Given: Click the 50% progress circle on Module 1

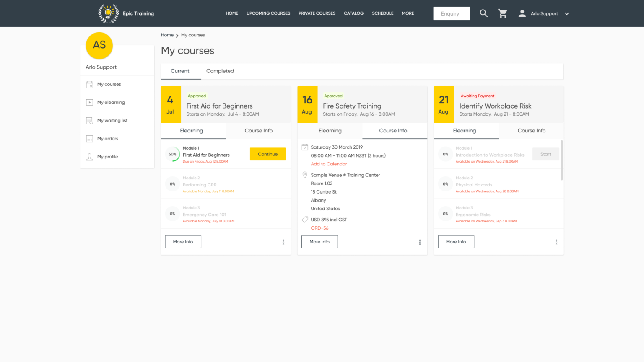Looking at the screenshot, I should coord(172,154).
